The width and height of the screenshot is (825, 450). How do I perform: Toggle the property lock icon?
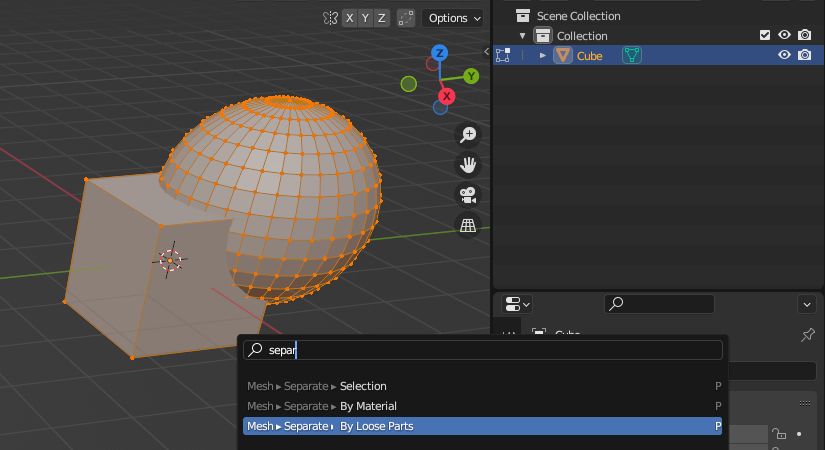(779, 434)
